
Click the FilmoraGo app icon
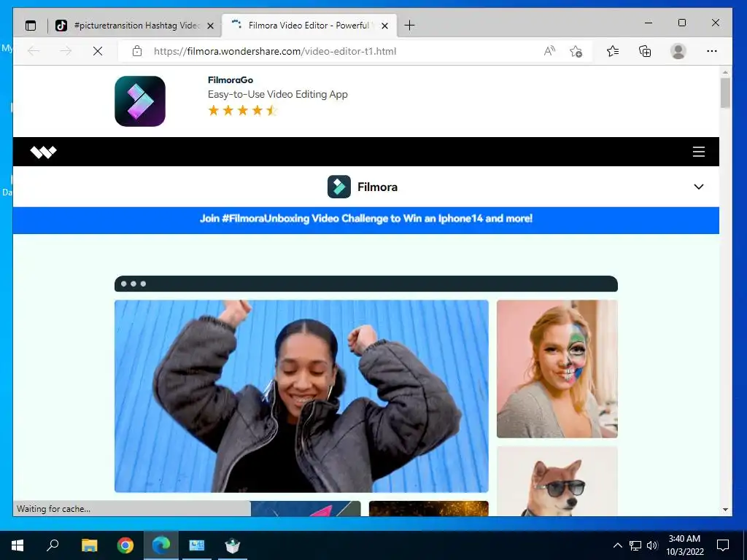point(140,101)
